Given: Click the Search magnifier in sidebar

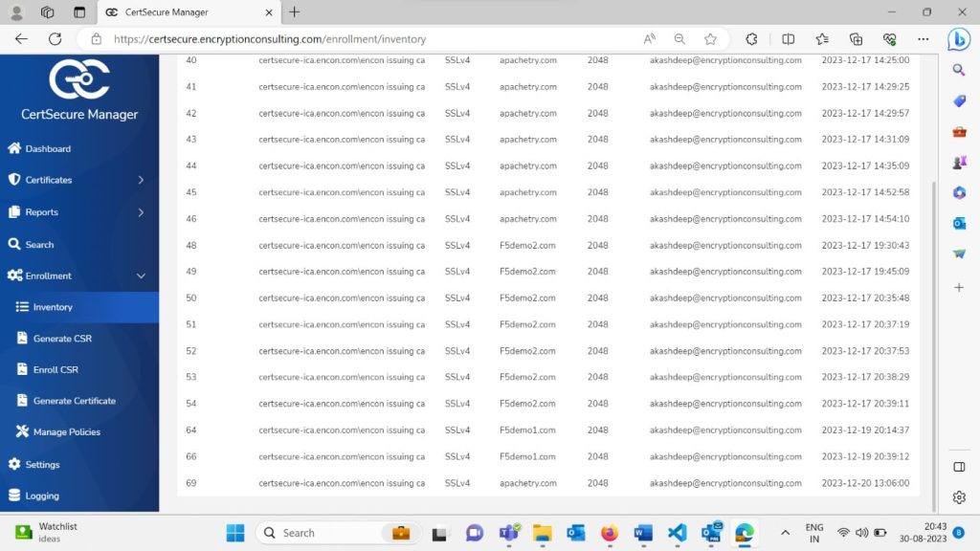Looking at the screenshot, I should point(14,245).
